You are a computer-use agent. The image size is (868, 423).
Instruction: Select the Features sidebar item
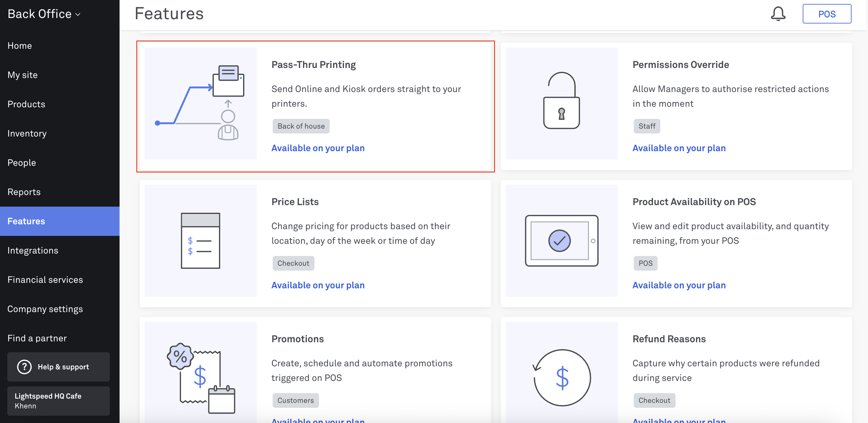pos(60,221)
